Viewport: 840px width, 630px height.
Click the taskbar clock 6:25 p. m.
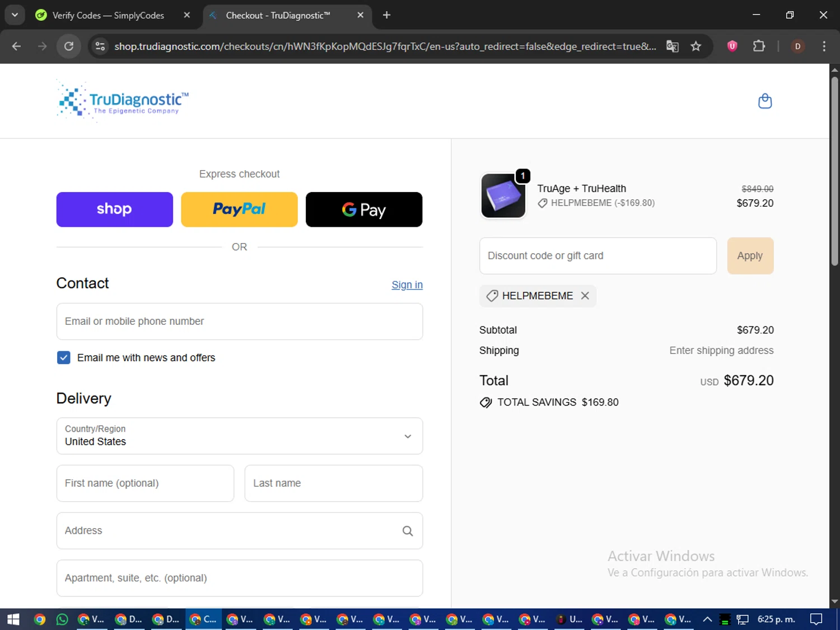[776, 619]
